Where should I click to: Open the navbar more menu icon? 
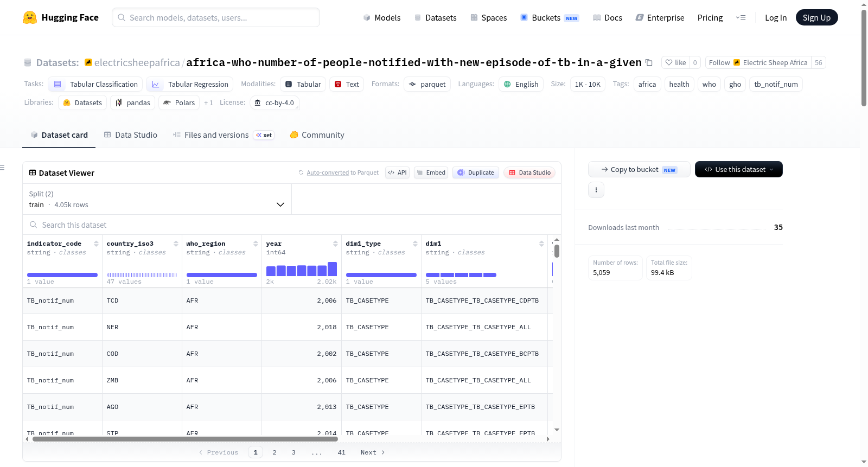[741, 17]
